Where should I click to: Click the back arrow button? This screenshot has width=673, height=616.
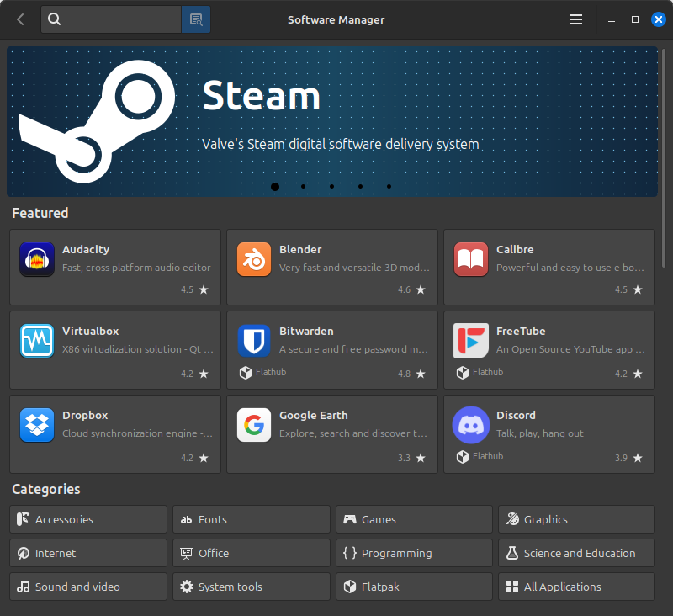tap(20, 19)
